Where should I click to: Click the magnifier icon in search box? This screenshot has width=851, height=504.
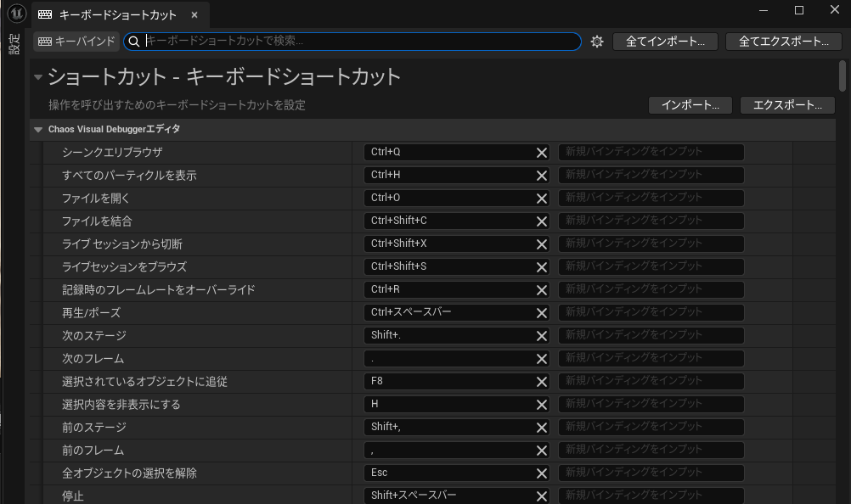134,42
